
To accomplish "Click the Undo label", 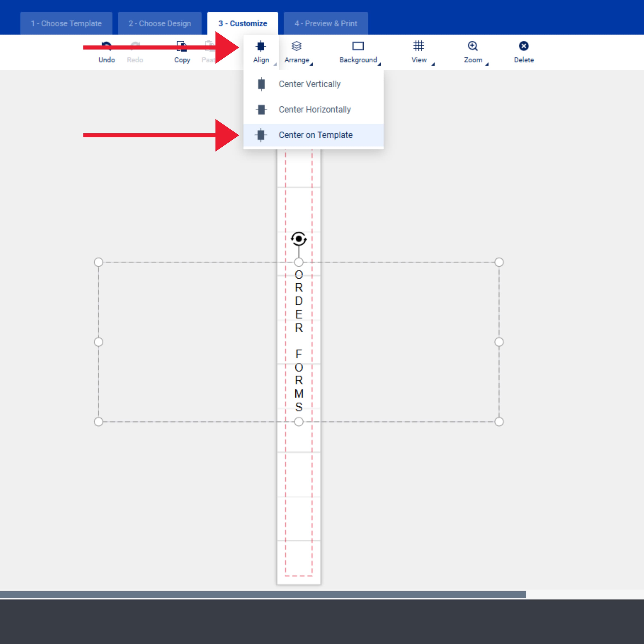I will click(x=106, y=60).
